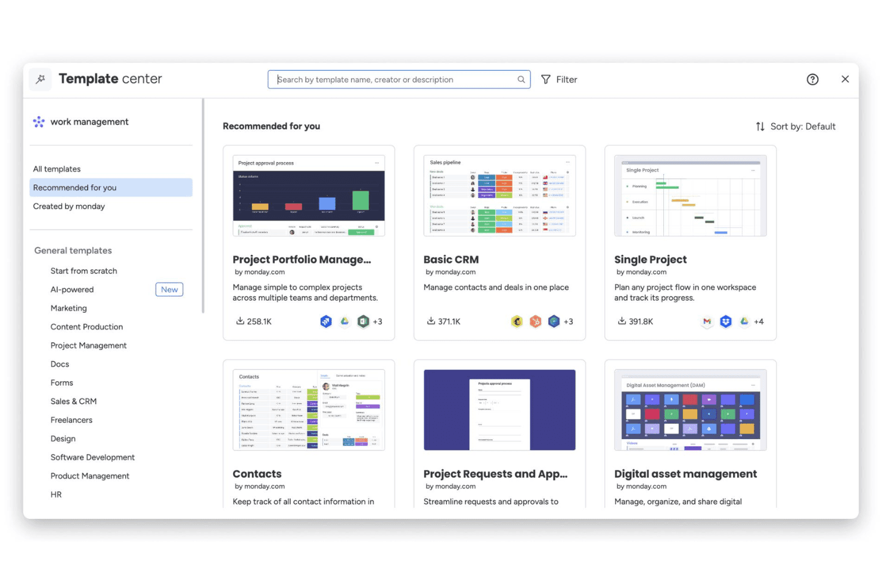Click Dropbox icon on Single Project card
The height and width of the screenshot is (588, 882).
coord(725,321)
